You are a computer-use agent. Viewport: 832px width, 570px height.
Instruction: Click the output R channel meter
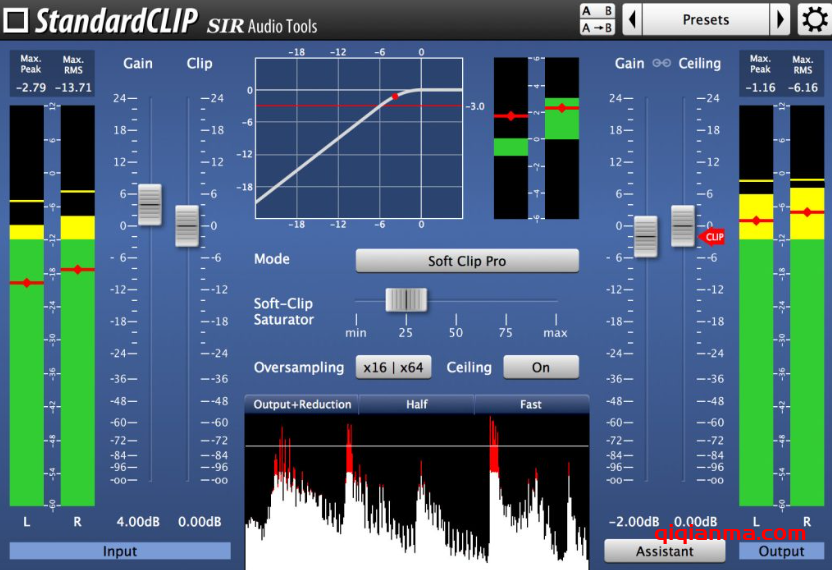[807, 305]
